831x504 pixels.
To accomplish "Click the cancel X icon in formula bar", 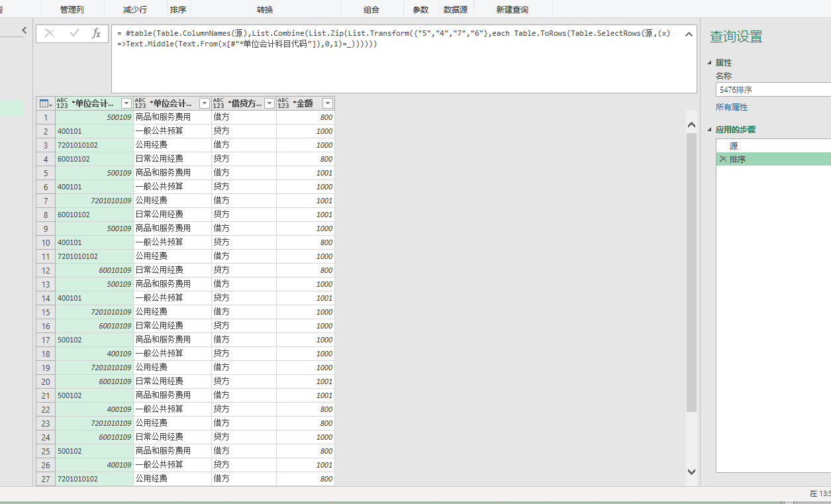I will coord(50,33).
